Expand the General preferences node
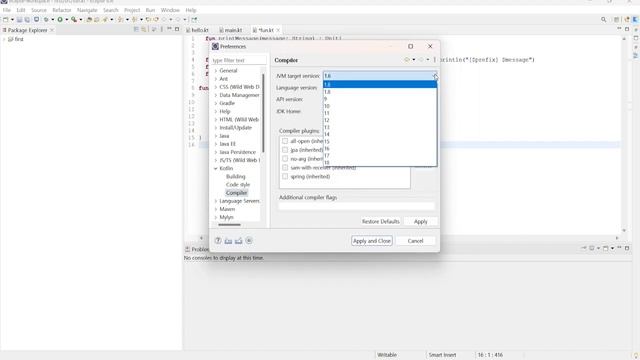Viewport: 640px width, 360px height. 216,71
